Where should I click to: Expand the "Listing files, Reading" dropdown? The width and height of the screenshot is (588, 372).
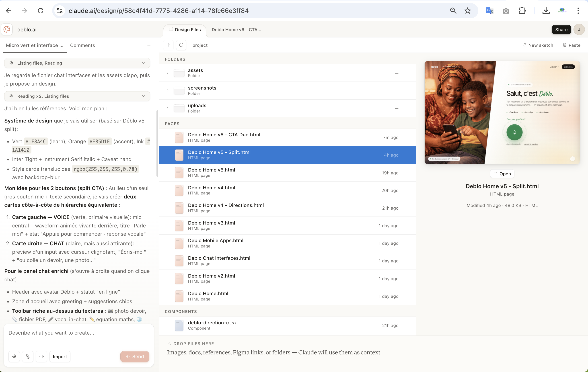143,63
